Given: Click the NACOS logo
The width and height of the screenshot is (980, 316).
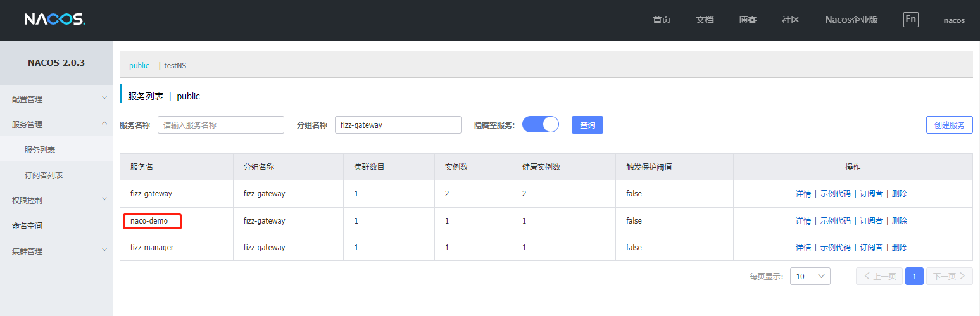Looking at the screenshot, I should [x=54, y=20].
